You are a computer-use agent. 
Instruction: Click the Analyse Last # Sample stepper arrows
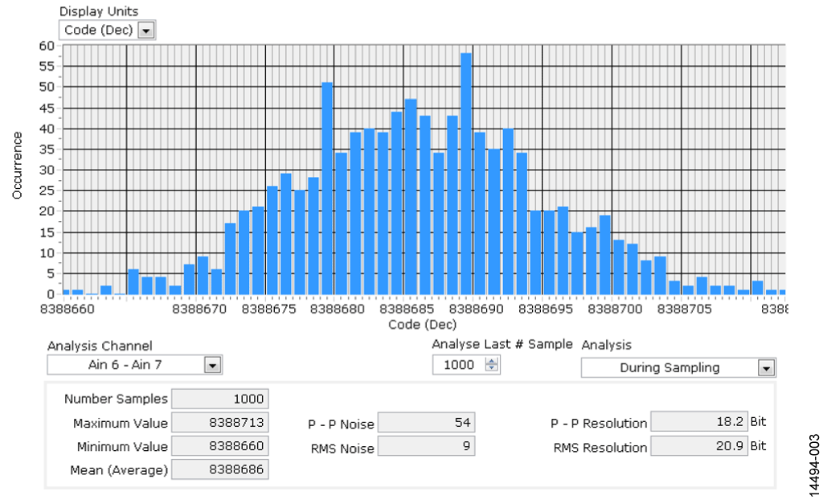click(x=491, y=364)
